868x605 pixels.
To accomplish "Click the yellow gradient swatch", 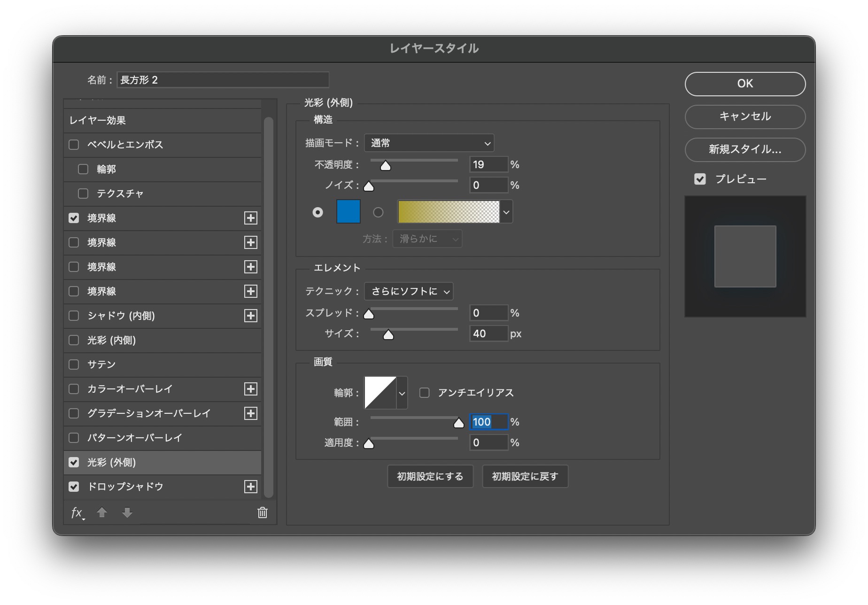I will (449, 212).
